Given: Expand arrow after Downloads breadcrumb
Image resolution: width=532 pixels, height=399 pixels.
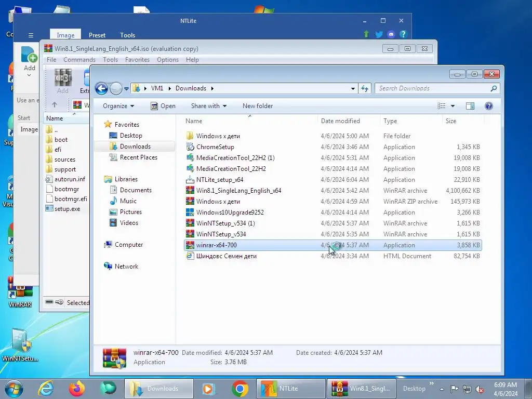Looking at the screenshot, I should [212, 88].
